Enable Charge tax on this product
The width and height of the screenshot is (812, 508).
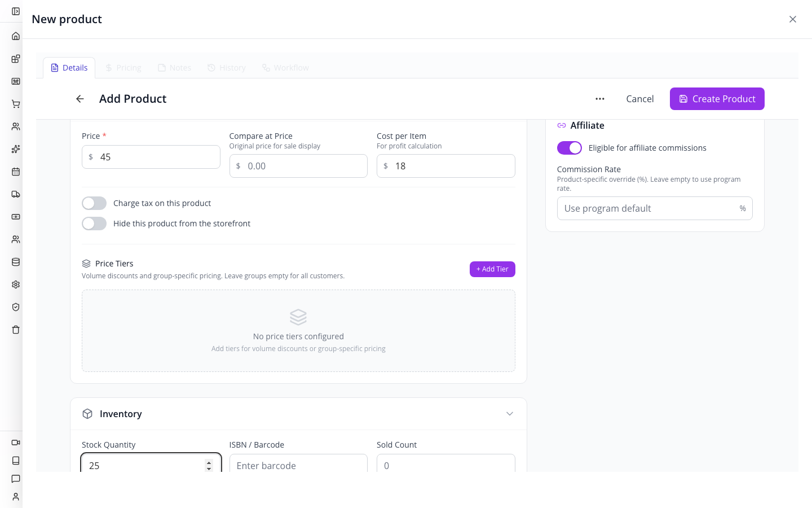pyautogui.click(x=94, y=203)
